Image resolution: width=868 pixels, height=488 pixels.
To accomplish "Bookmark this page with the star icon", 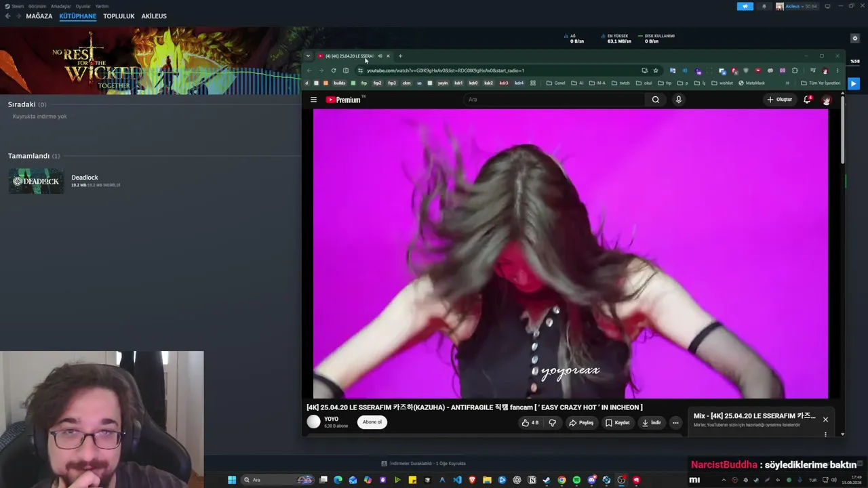I will pos(656,70).
